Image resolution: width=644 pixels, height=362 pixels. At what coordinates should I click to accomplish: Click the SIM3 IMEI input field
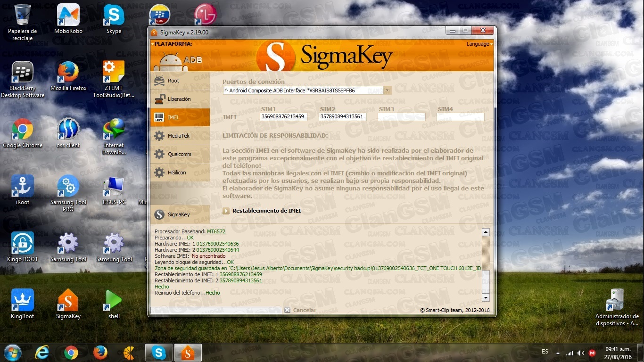coord(402,116)
